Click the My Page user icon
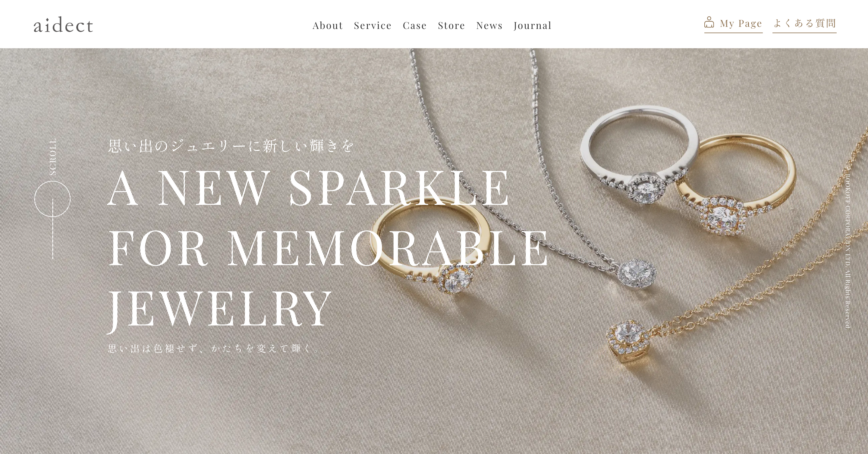Screen dimensions: 868x454 [709, 22]
